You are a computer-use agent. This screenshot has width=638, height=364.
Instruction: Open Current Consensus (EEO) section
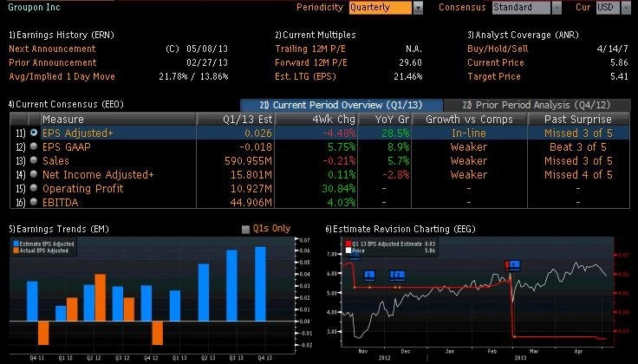[x=66, y=104]
